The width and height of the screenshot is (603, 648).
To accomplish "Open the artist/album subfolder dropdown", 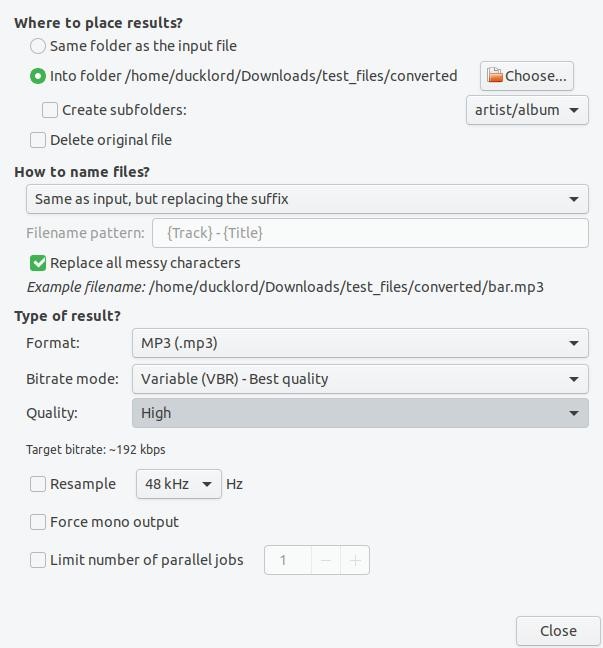I will click(527, 110).
